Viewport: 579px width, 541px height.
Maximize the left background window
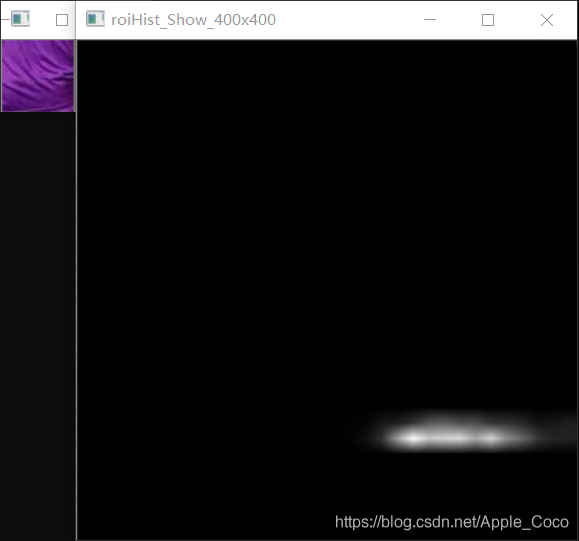(62, 20)
